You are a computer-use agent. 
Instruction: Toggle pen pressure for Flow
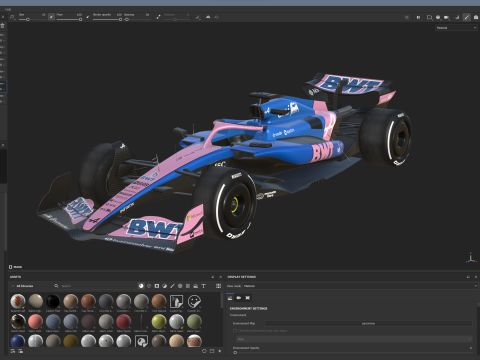click(x=88, y=16)
